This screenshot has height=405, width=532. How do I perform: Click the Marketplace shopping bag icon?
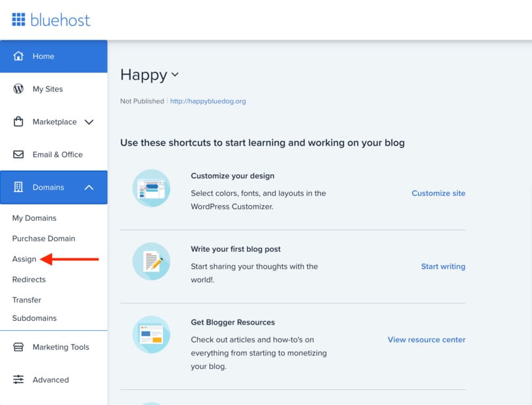coord(18,121)
